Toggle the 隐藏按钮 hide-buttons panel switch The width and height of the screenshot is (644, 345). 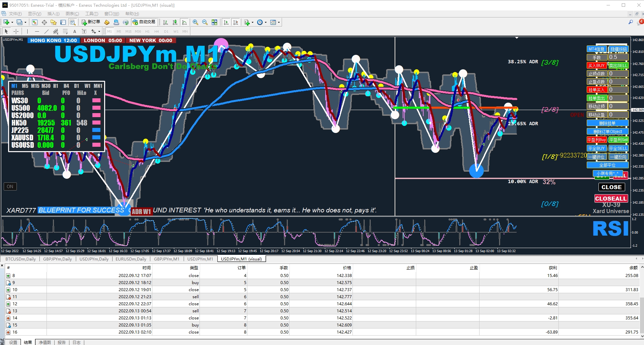pos(618,49)
